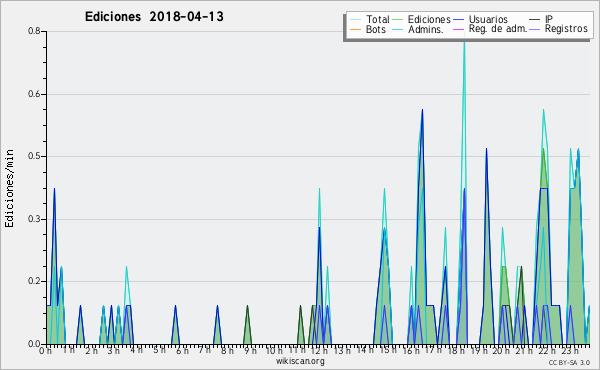600x370 pixels.
Task: Click the chart title 'Ediciones 2018-04-13'
Action: coord(154,17)
